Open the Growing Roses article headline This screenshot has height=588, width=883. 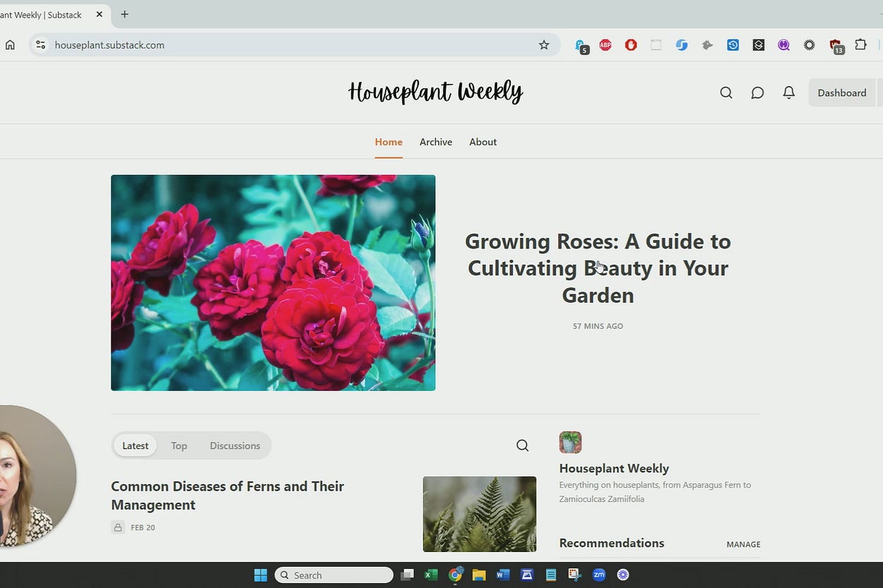pos(598,268)
